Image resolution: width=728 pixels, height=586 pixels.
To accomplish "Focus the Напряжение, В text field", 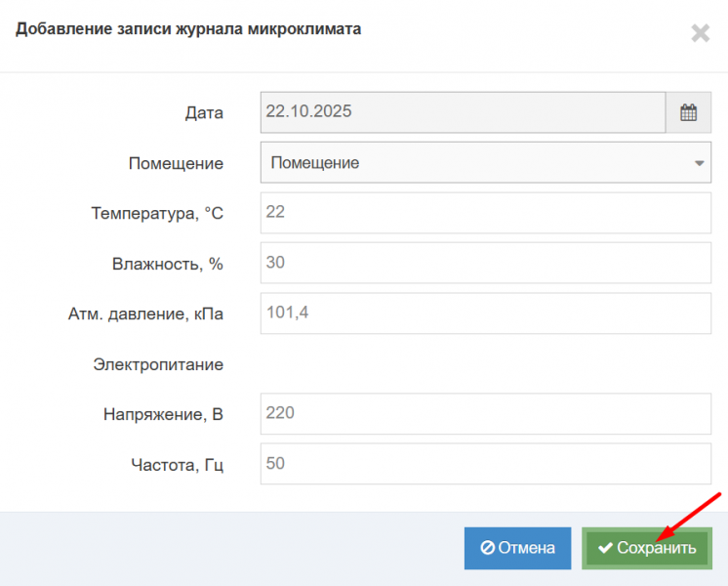I will 485,414.
